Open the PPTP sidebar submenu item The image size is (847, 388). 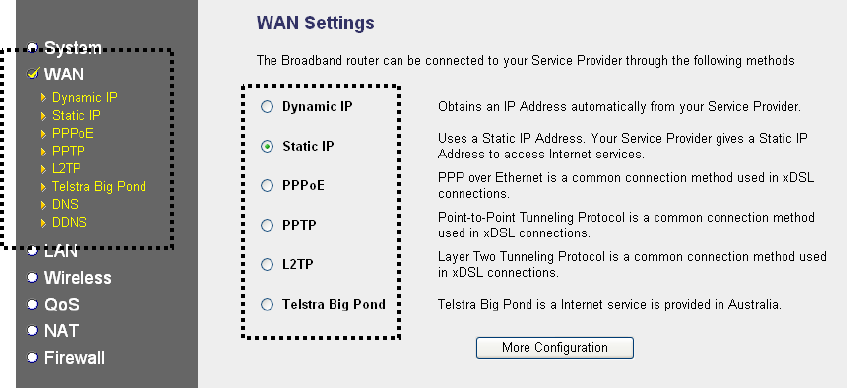coord(68,151)
